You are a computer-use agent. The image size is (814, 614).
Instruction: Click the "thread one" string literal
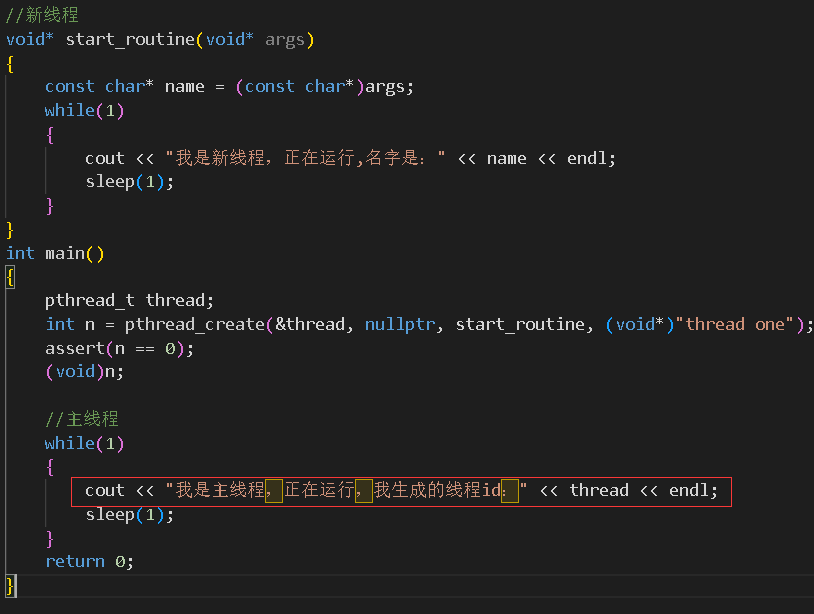point(735,324)
